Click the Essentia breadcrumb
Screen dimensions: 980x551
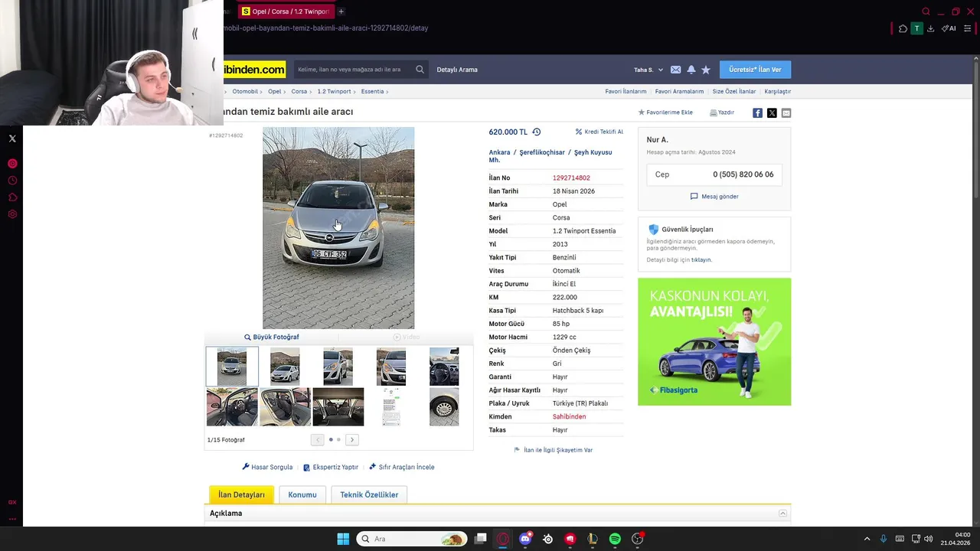pyautogui.click(x=372, y=91)
